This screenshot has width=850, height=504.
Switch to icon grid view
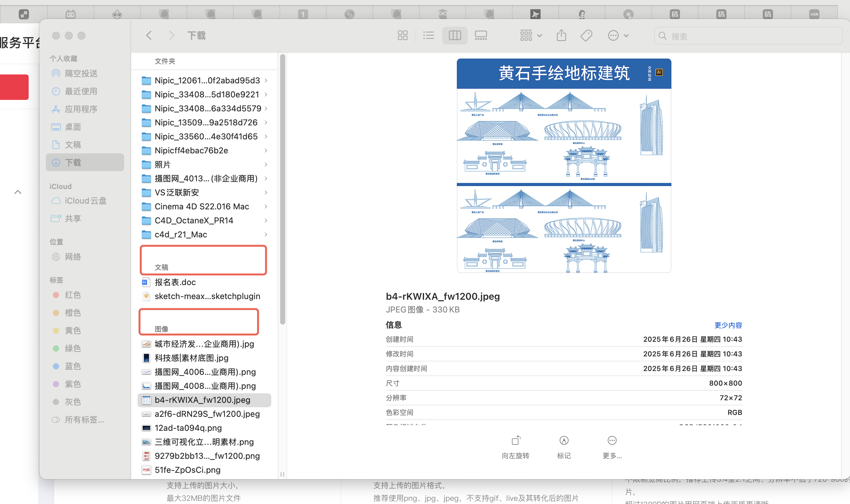click(x=403, y=35)
